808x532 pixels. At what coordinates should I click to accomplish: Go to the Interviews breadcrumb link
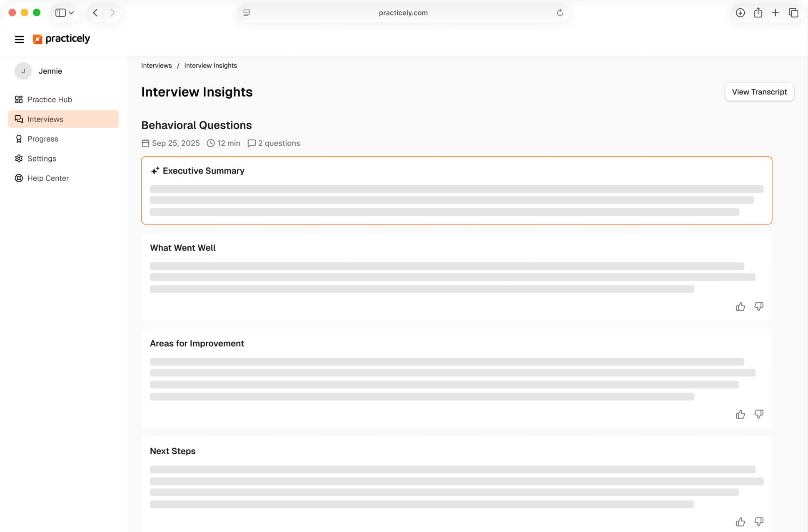(156, 66)
